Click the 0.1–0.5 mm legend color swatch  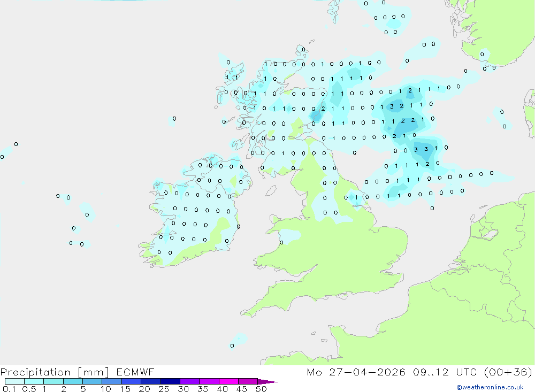(x=14, y=381)
